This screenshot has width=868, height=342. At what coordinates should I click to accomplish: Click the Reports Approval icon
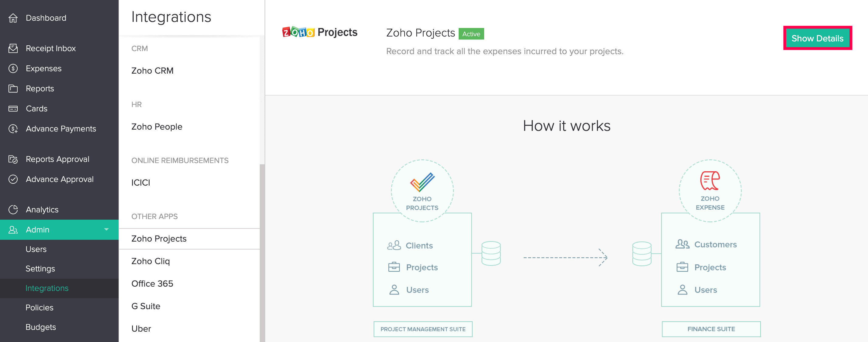[13, 159]
